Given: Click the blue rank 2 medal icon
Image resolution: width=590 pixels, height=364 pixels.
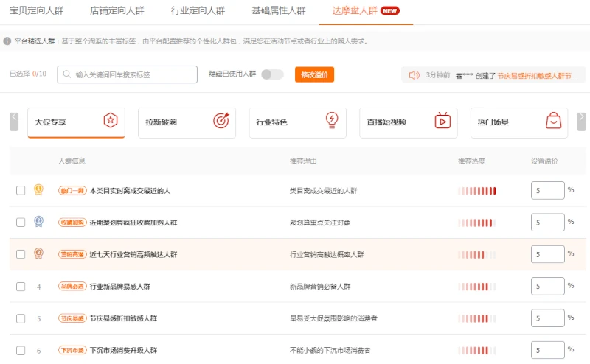Looking at the screenshot, I should (x=38, y=221).
